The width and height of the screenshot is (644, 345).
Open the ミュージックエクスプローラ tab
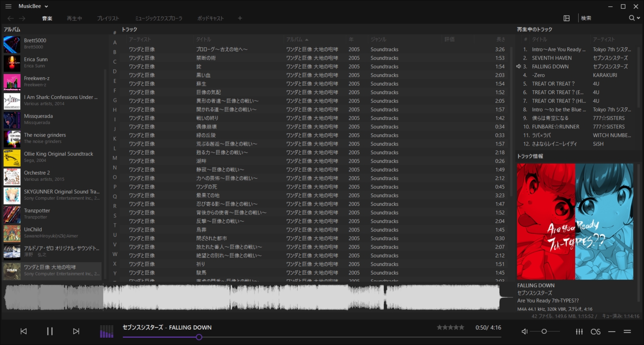pyautogui.click(x=159, y=18)
